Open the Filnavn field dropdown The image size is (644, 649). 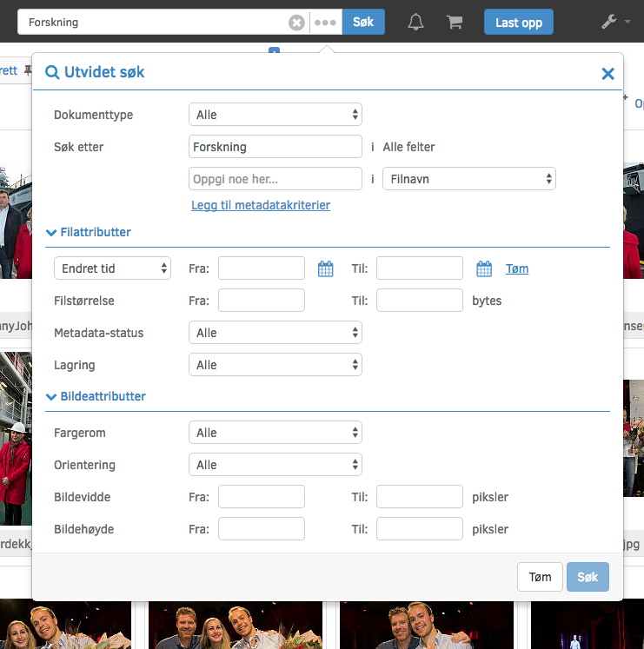click(x=468, y=179)
